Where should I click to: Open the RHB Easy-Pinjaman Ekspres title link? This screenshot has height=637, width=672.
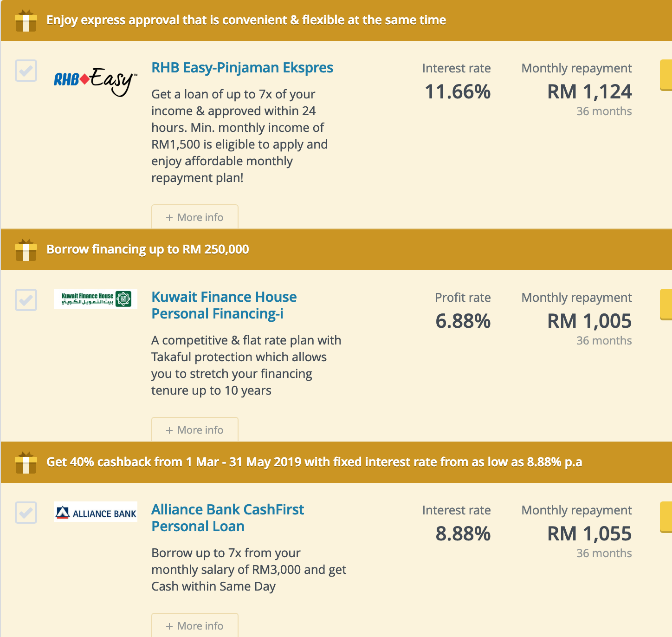click(x=242, y=68)
